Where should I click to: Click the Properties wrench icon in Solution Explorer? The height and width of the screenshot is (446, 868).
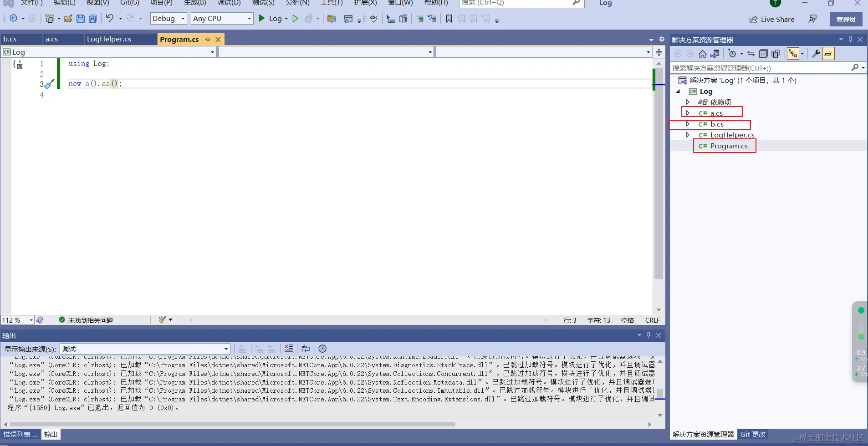(x=816, y=54)
